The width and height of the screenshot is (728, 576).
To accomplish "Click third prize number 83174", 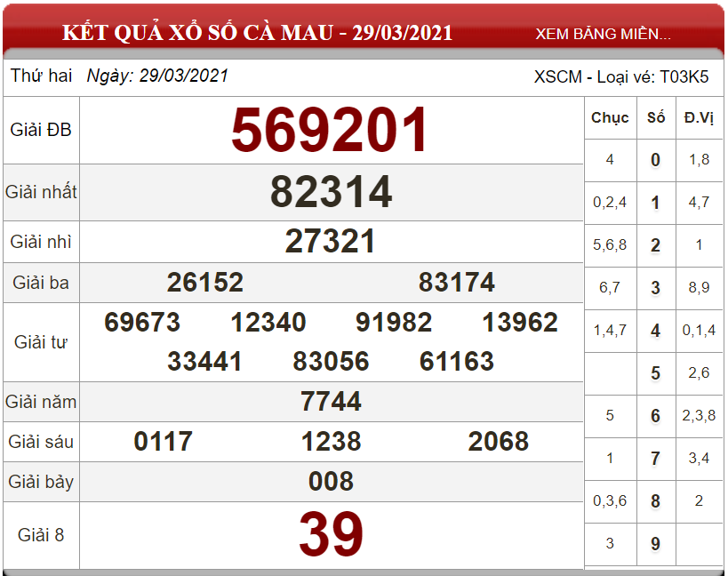I will click(457, 282).
